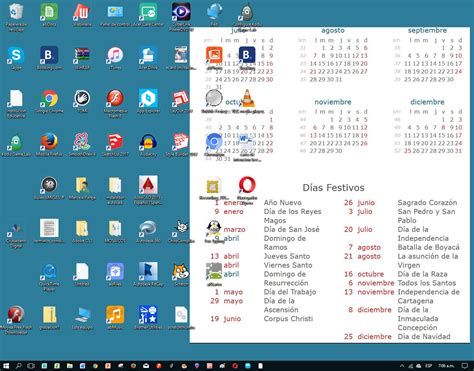Open the orange slideshow app icon over July
This screenshot has width=474, height=371.
pyautogui.click(x=214, y=55)
